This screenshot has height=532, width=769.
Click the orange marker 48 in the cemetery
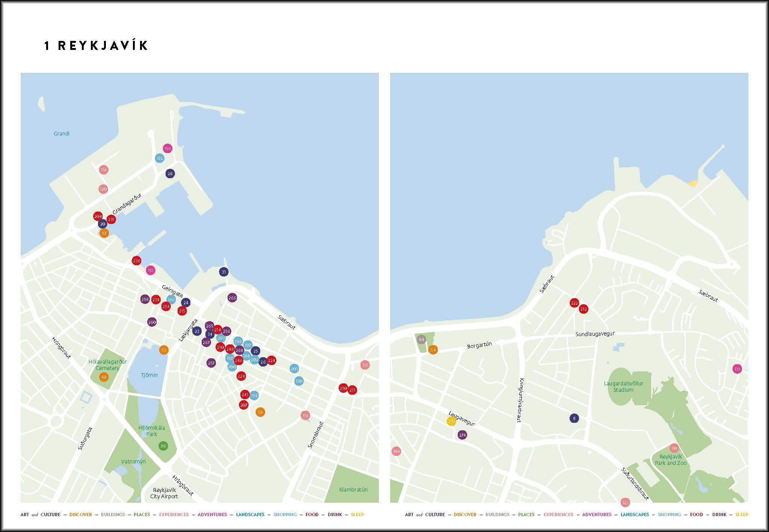coord(104,377)
